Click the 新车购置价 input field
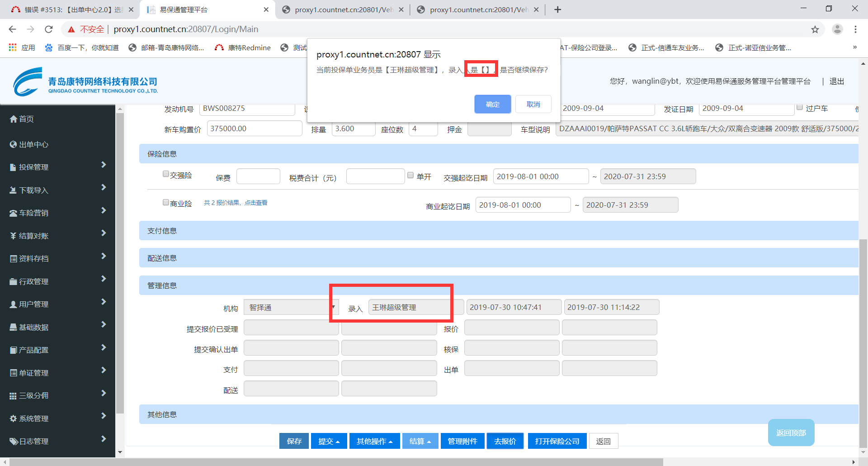Image resolution: width=868 pixels, height=466 pixels. click(x=254, y=128)
